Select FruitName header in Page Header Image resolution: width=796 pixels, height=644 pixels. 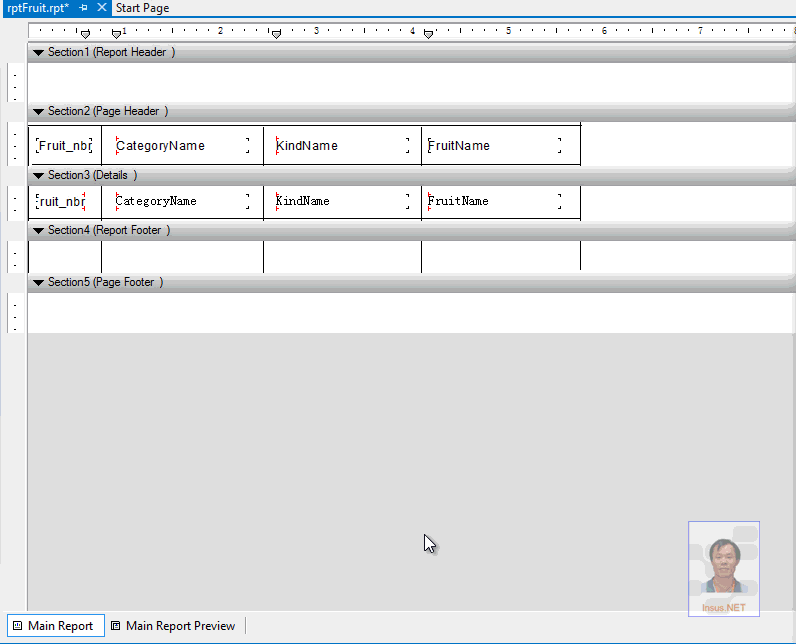[494, 146]
